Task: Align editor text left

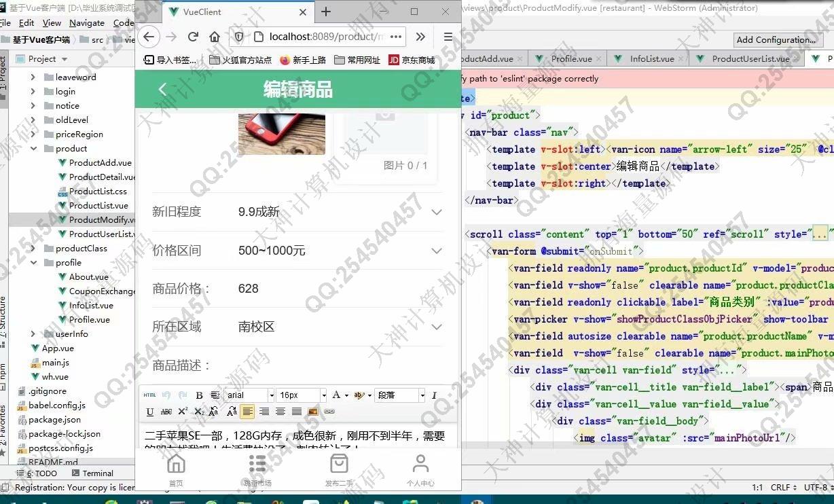Action: coord(247,412)
